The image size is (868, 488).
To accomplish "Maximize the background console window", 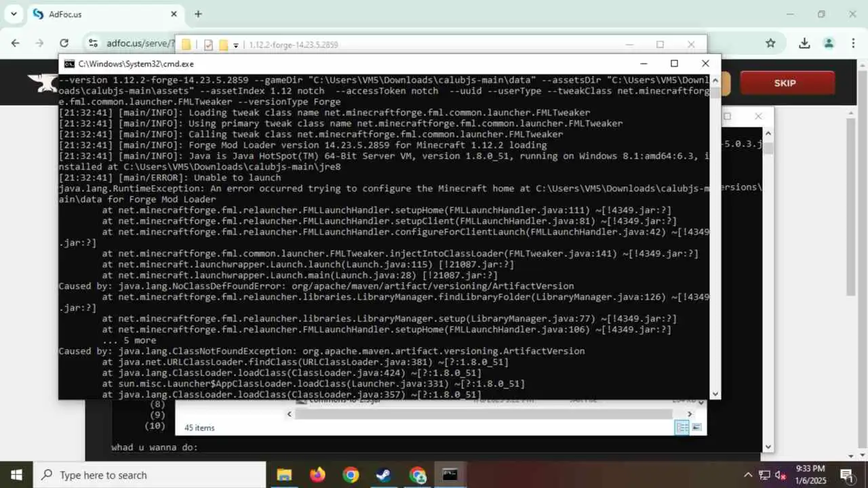I will pos(727,116).
